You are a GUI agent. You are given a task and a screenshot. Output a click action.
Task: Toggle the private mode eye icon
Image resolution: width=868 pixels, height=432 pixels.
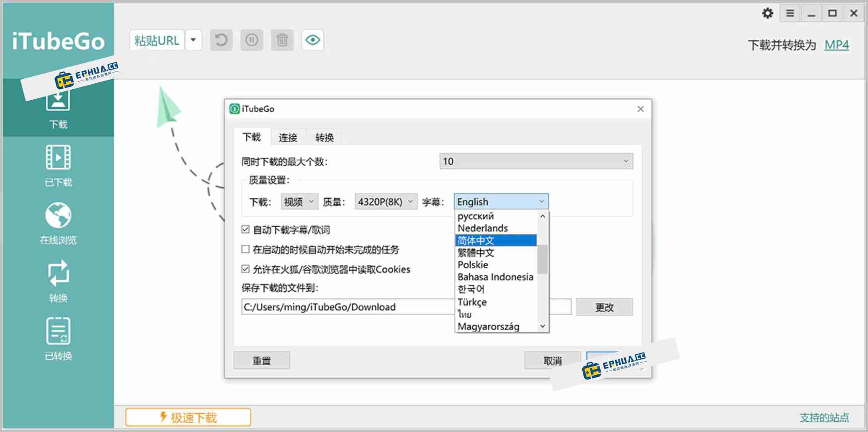pos(313,40)
